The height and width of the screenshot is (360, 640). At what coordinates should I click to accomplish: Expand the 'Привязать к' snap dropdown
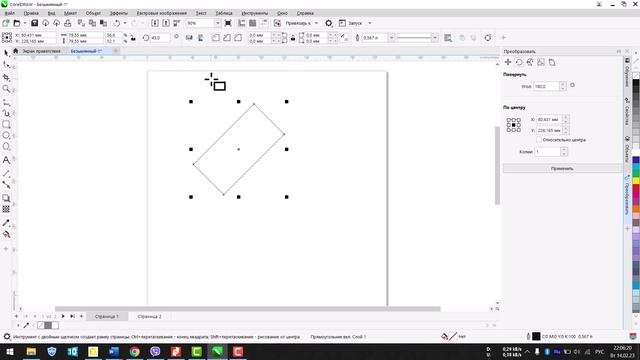pos(316,23)
